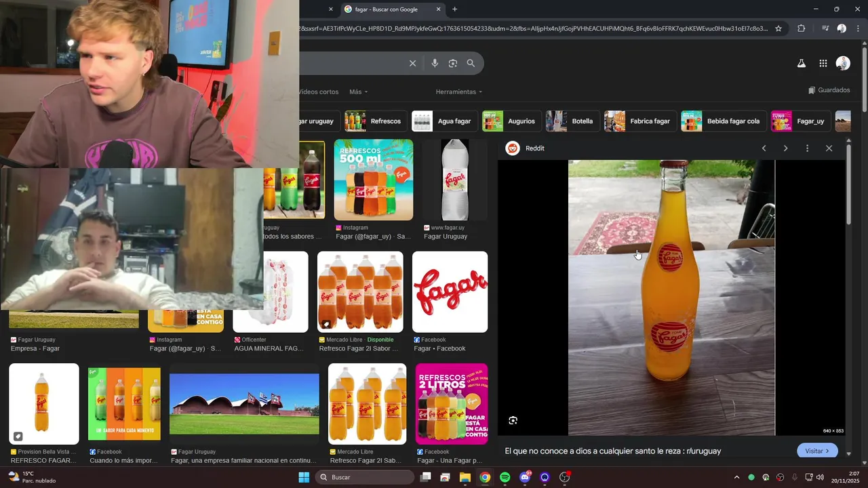868x488 pixels.
Task: Show previous image in preview panel
Action: (x=764, y=148)
